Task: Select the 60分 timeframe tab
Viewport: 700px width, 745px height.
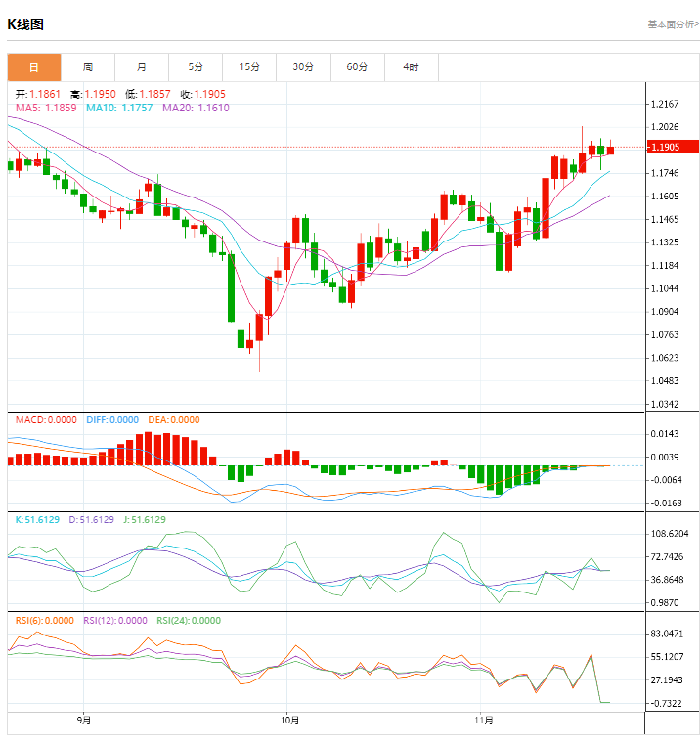Action: (357, 67)
